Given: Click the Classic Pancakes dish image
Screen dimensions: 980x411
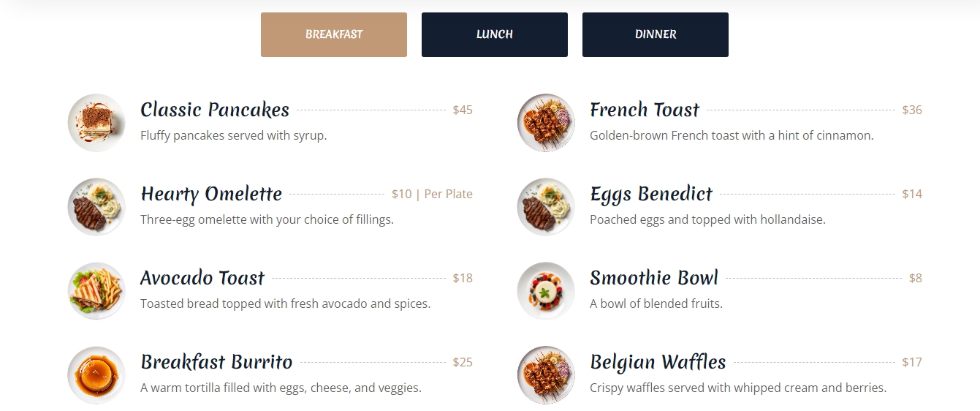Looking at the screenshot, I should click(x=96, y=123).
